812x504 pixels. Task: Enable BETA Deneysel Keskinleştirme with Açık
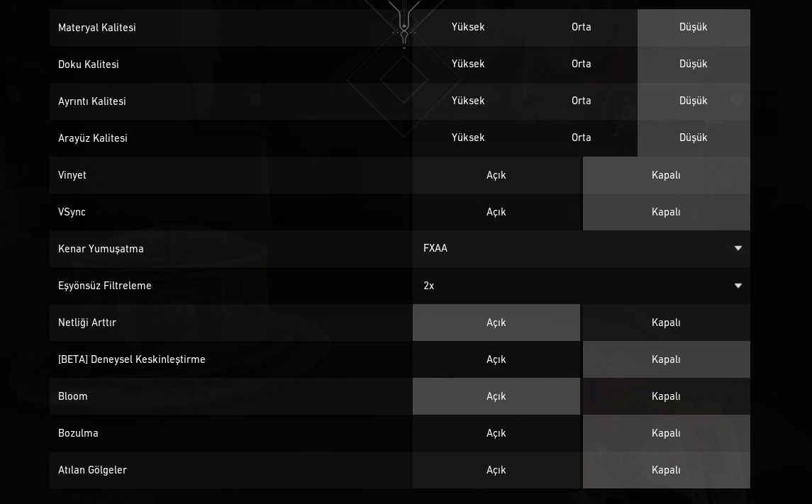coord(496,359)
